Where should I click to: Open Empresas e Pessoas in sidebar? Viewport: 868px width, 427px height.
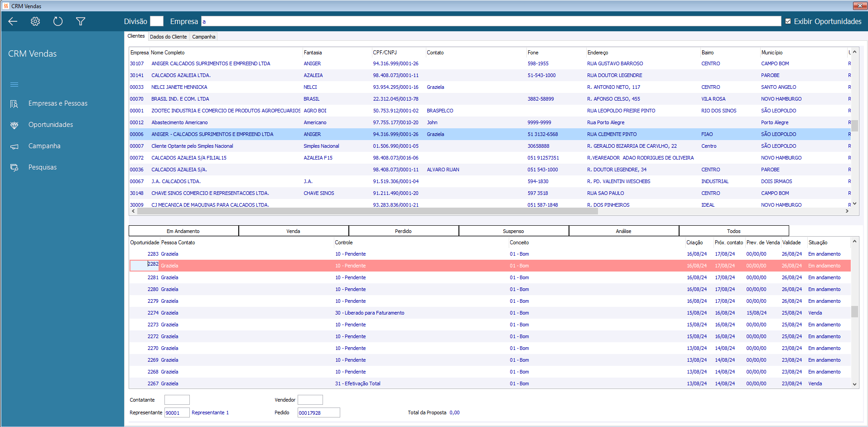click(x=58, y=103)
